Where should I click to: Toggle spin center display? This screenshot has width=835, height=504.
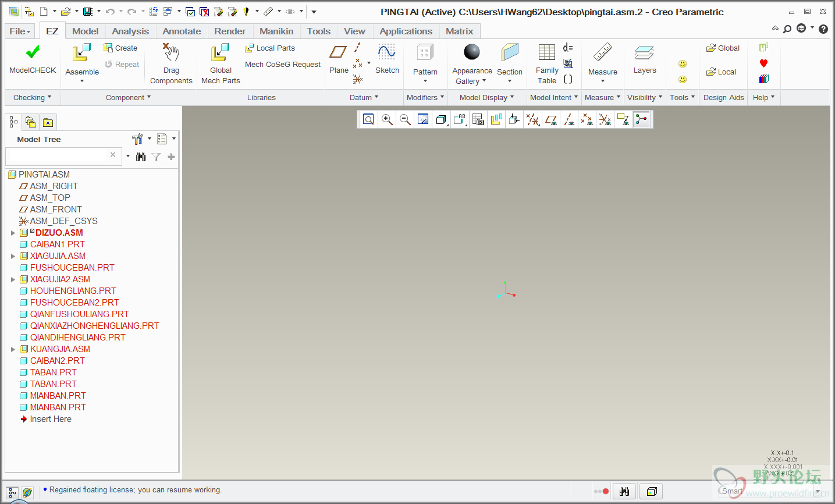[641, 119]
